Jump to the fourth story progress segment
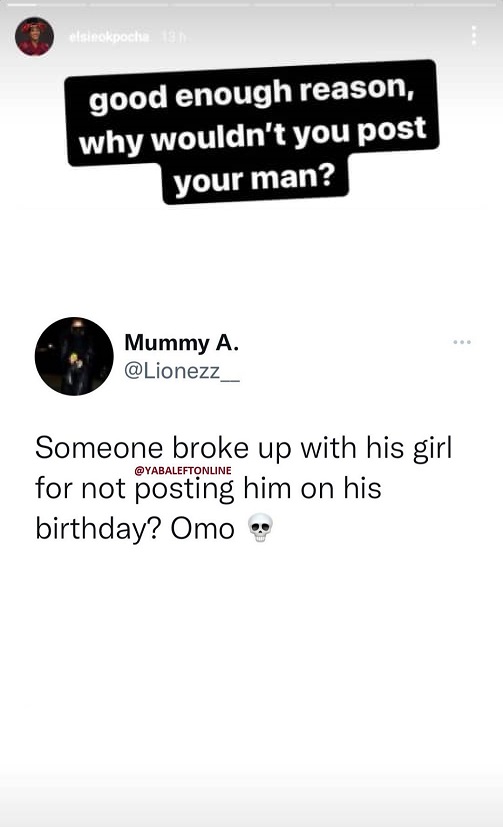The width and height of the screenshot is (503, 827). [293, 5]
